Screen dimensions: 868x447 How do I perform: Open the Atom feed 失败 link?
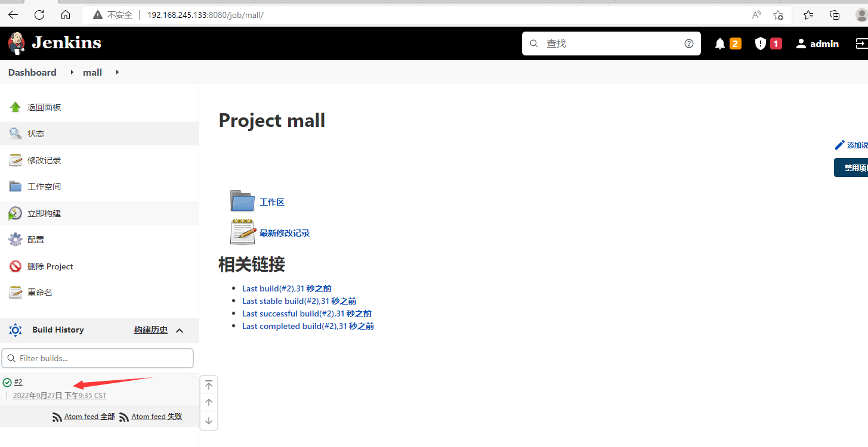click(x=157, y=417)
